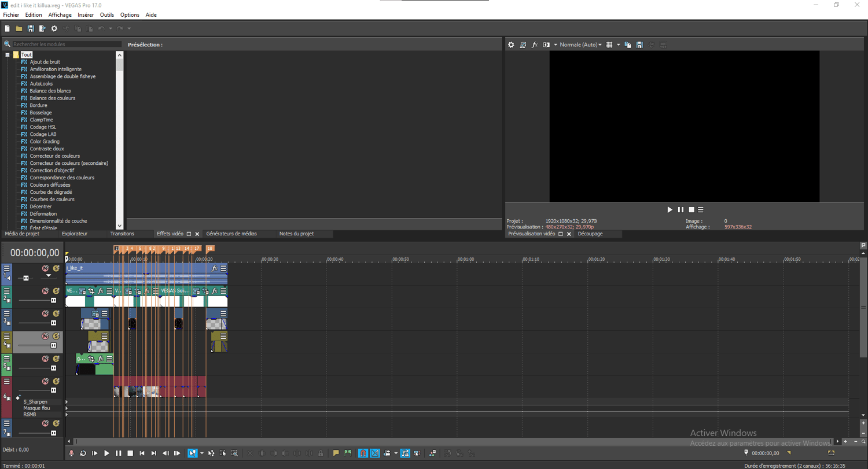
Task: Mute track 1 audio
Action: click(45, 268)
